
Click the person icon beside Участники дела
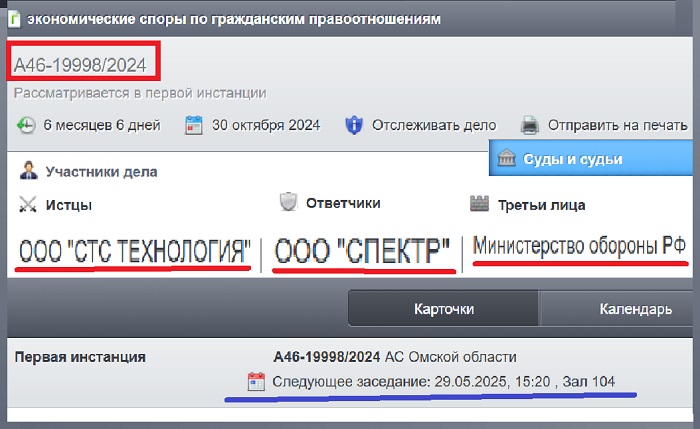[29, 171]
